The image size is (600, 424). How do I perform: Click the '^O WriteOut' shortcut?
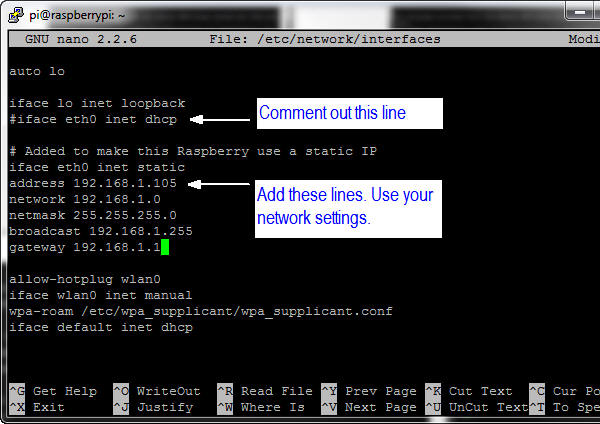coord(157,391)
